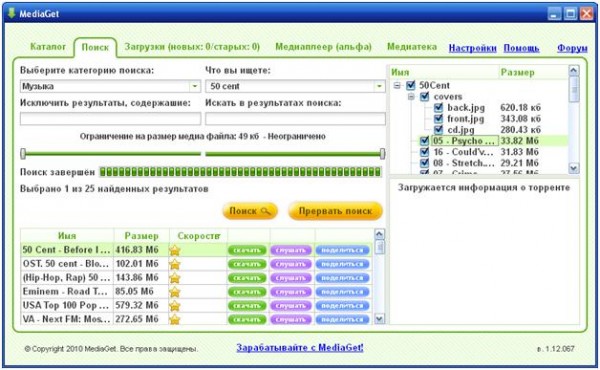Open the search query dropdown with 50 cent
Viewport: 600px width, 370px height.
pos(379,86)
